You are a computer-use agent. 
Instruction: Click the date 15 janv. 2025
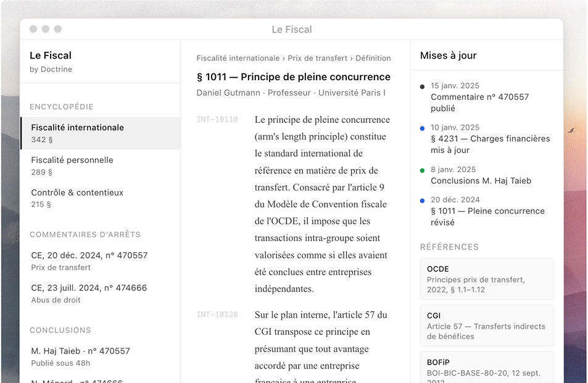[455, 86]
